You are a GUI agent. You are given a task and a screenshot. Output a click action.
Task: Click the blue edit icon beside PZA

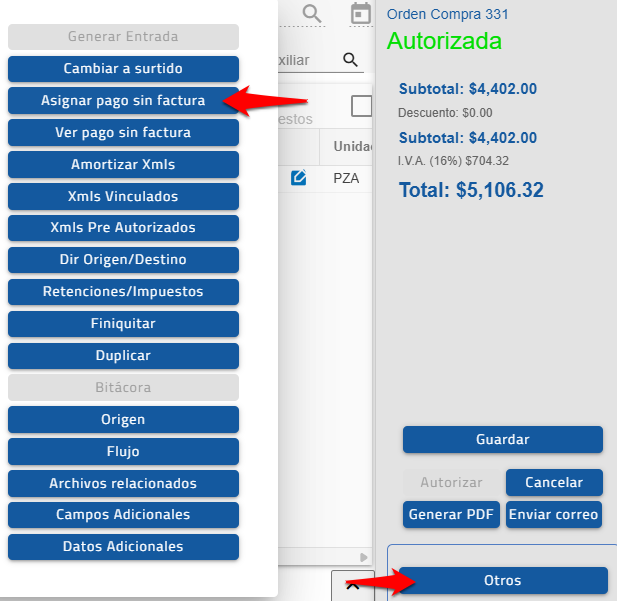(298, 179)
